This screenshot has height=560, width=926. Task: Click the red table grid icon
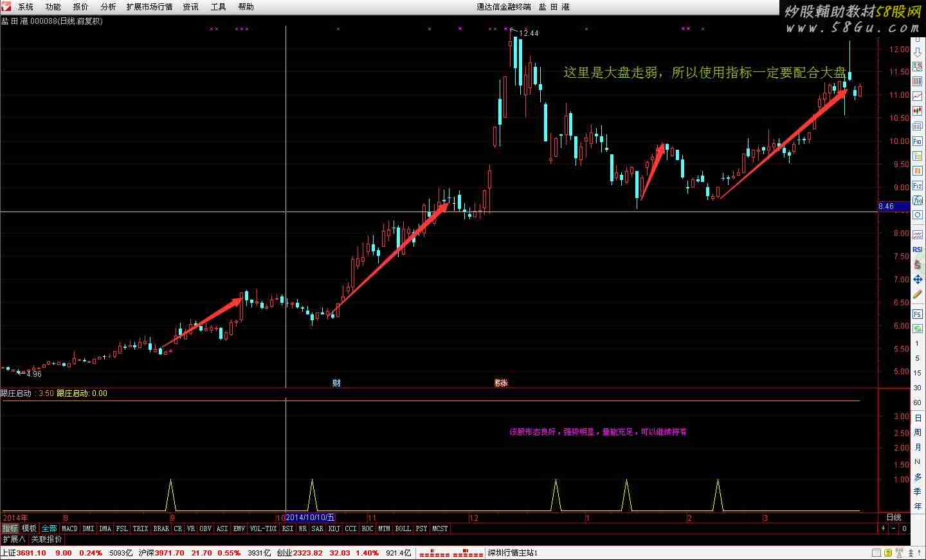pos(918,81)
